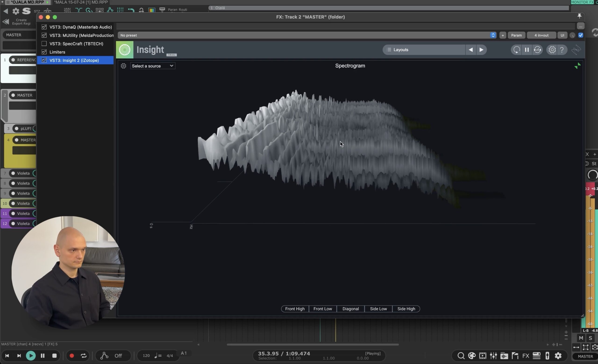Click the UI button
Screen dimensions: 598x364
point(562,35)
